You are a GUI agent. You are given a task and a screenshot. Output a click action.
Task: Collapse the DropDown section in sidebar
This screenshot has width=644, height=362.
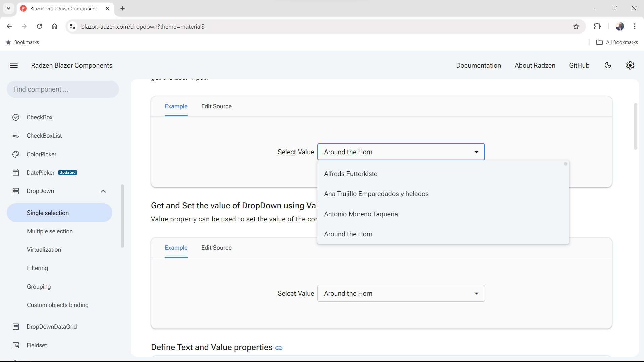coord(103,191)
